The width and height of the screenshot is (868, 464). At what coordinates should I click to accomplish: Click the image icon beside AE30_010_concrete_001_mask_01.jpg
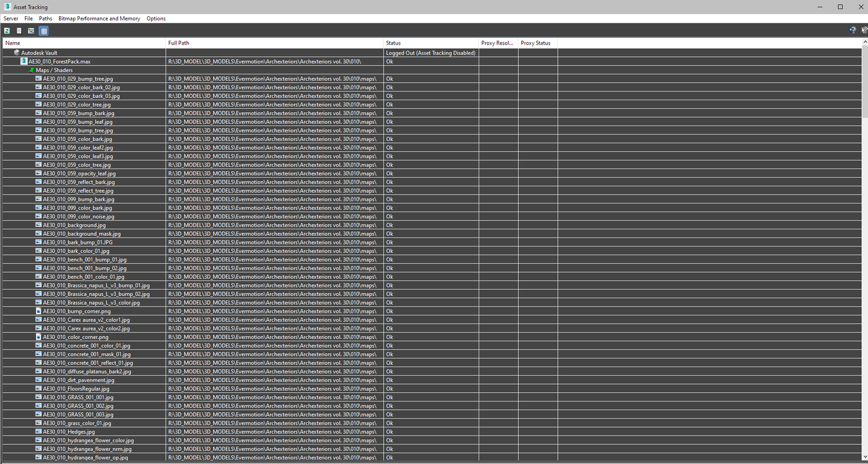pyautogui.click(x=38, y=354)
